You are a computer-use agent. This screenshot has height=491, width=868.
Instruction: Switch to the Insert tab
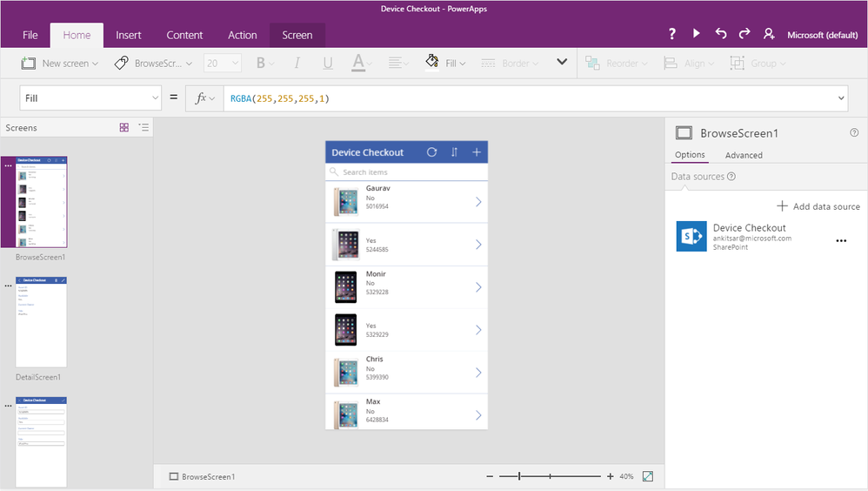[129, 35]
